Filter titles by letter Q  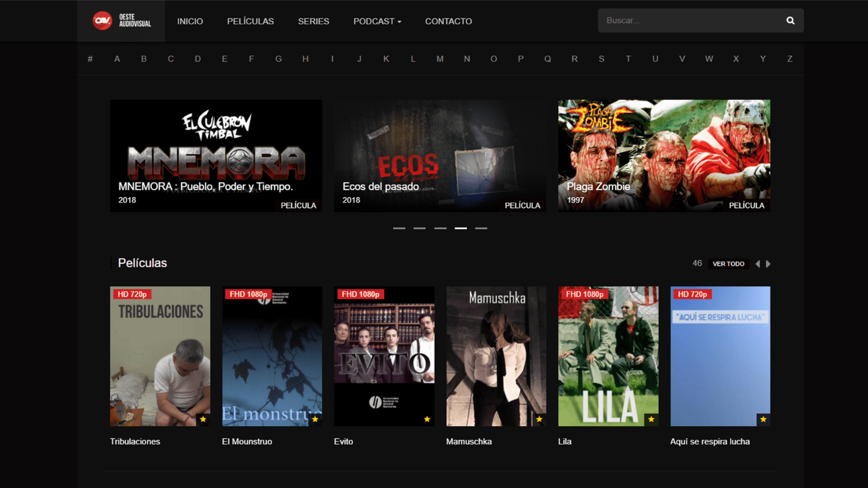click(547, 59)
